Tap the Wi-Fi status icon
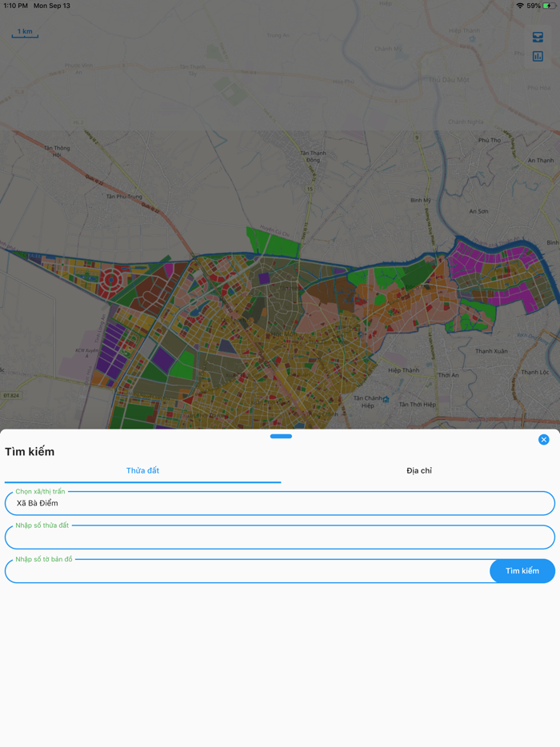The image size is (560, 747). tap(519, 6)
